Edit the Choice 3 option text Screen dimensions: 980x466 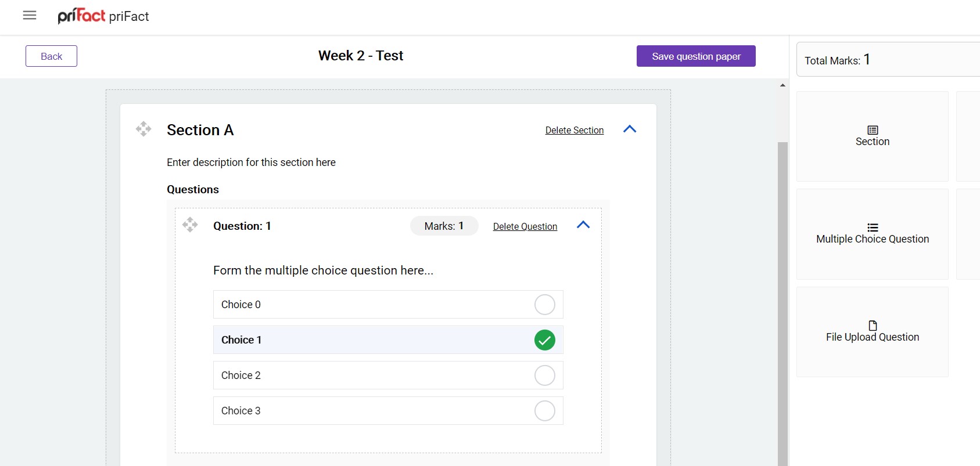[x=241, y=411]
